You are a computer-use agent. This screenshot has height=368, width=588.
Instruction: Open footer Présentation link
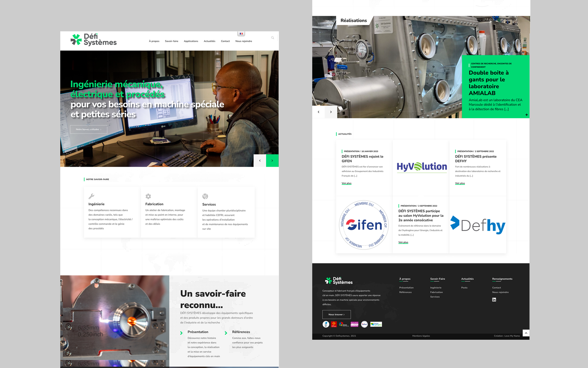click(x=406, y=288)
